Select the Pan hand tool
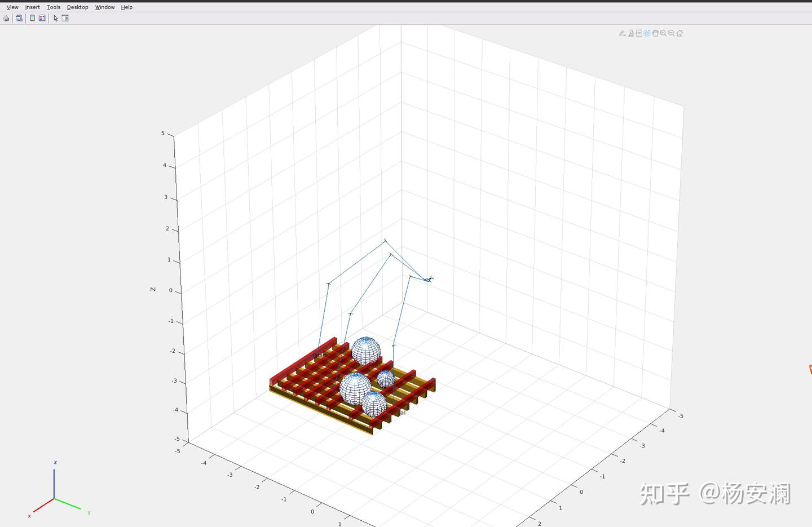This screenshot has width=812, height=527. pyautogui.click(x=655, y=33)
